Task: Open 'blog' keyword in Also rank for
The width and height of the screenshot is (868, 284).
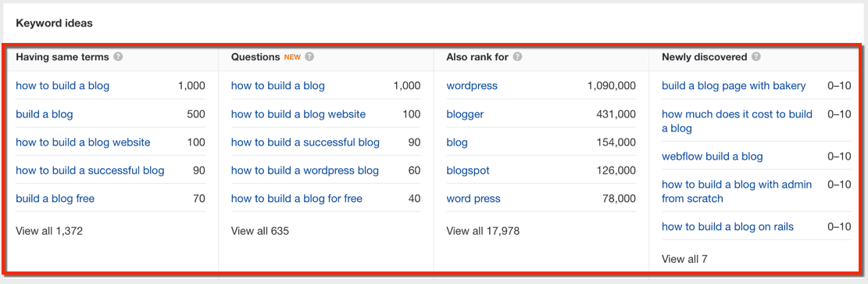Action: [457, 142]
